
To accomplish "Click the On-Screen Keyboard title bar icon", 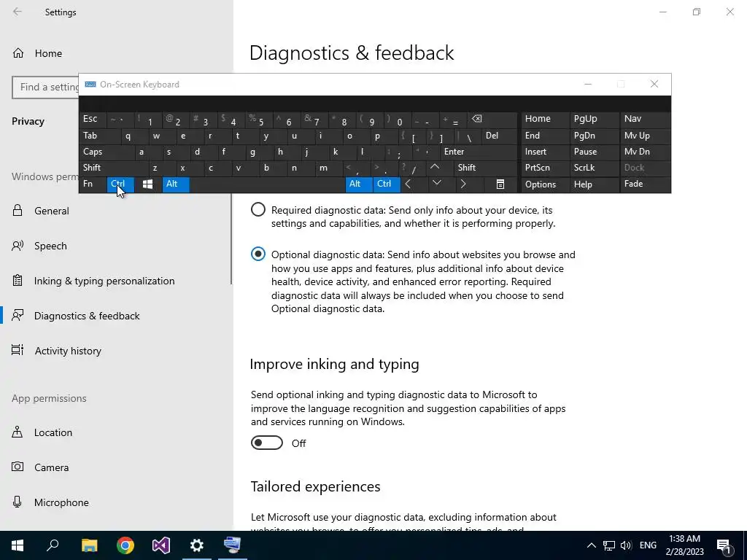I will point(90,85).
